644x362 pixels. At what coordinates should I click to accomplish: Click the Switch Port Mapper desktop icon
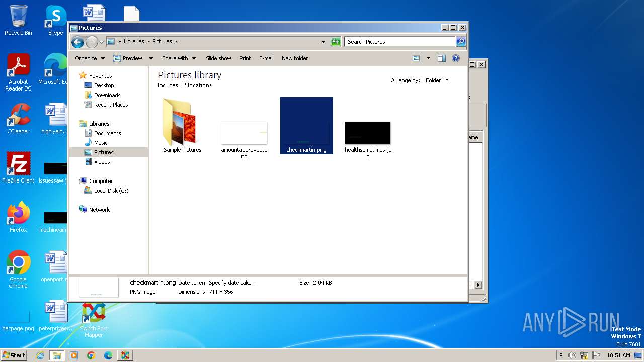tap(94, 319)
